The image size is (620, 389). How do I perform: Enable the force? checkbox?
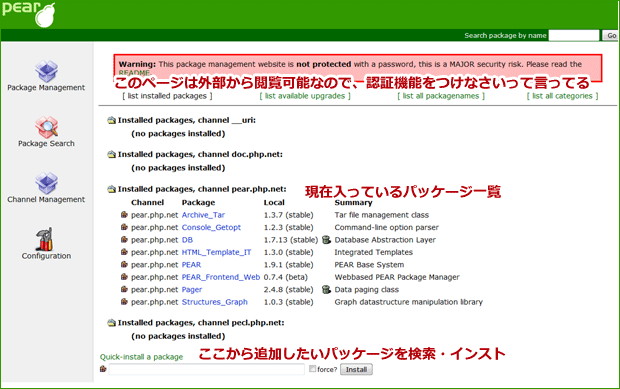pos(312,368)
